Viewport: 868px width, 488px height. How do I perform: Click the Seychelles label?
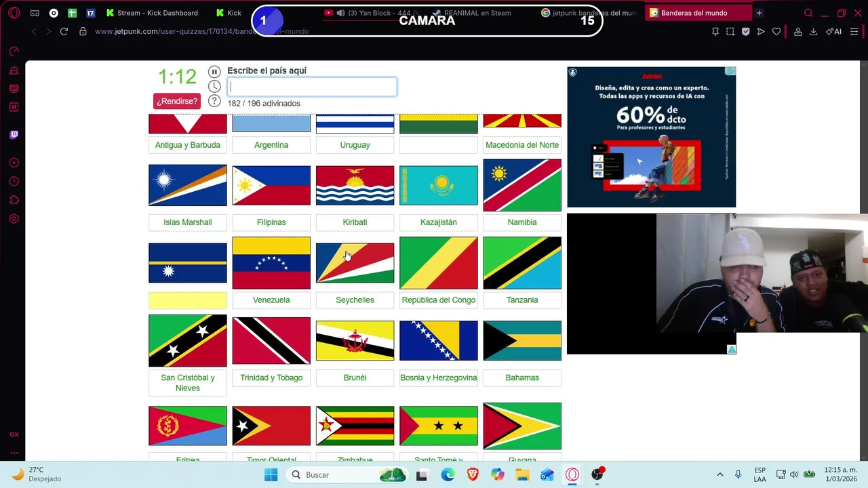pyautogui.click(x=355, y=300)
